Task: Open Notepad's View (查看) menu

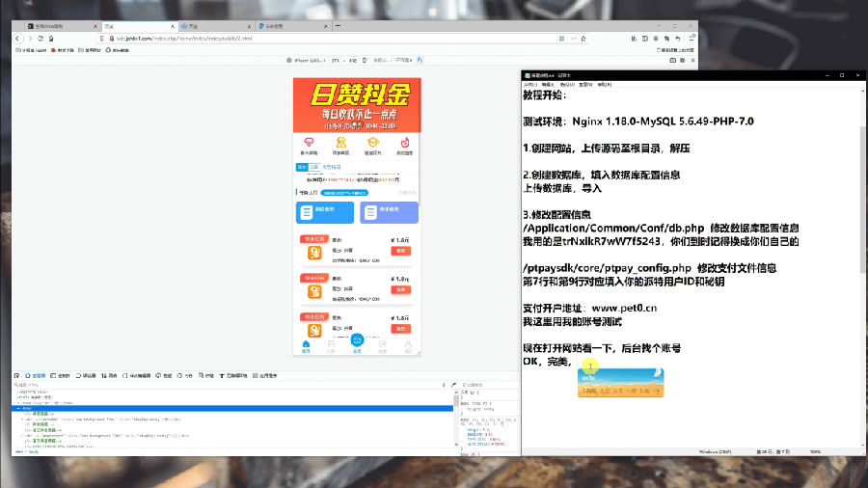Action: (585, 85)
